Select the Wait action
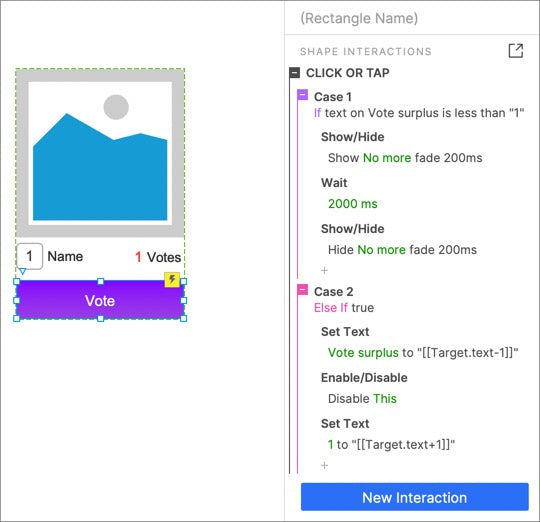 (x=334, y=182)
